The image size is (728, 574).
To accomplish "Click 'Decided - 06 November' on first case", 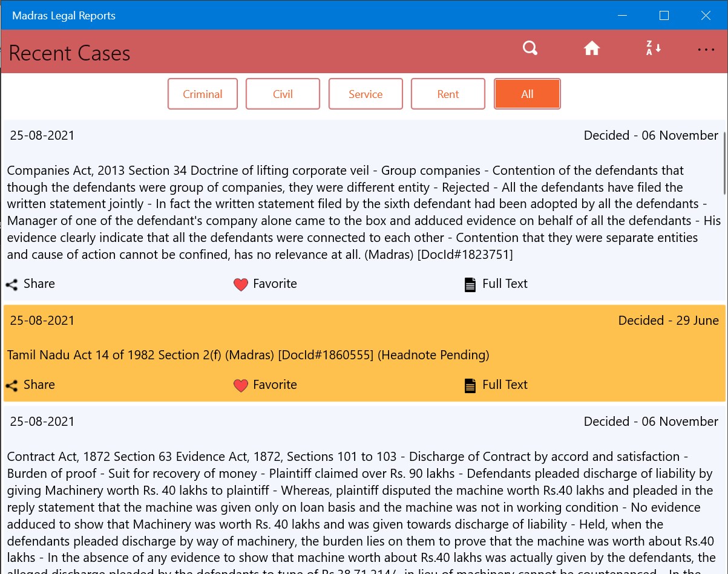I will coord(651,135).
